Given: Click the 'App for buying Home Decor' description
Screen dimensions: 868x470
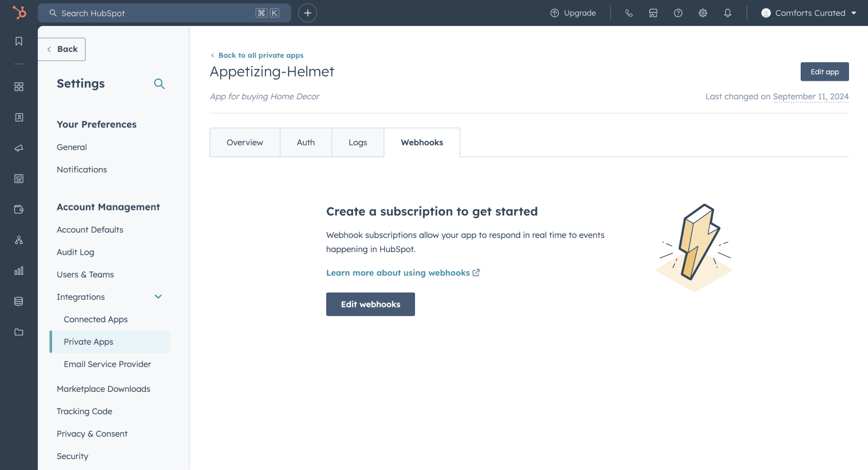Looking at the screenshot, I should (x=265, y=96).
